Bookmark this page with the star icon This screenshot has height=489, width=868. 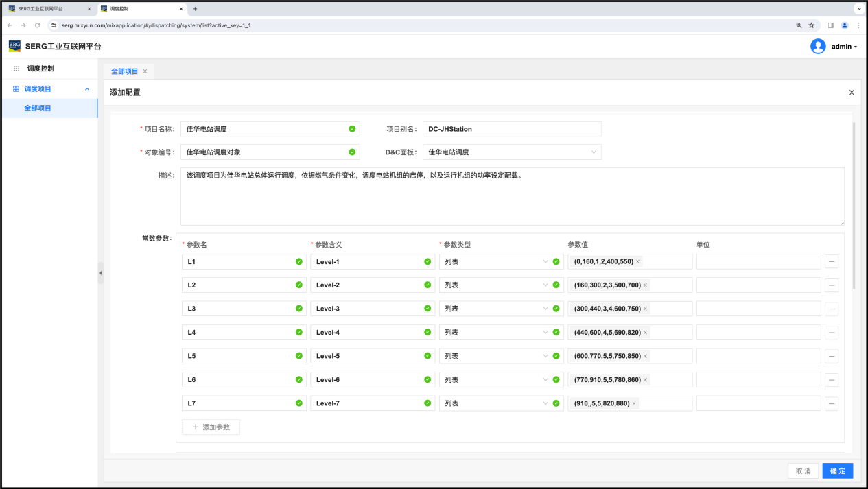click(811, 25)
